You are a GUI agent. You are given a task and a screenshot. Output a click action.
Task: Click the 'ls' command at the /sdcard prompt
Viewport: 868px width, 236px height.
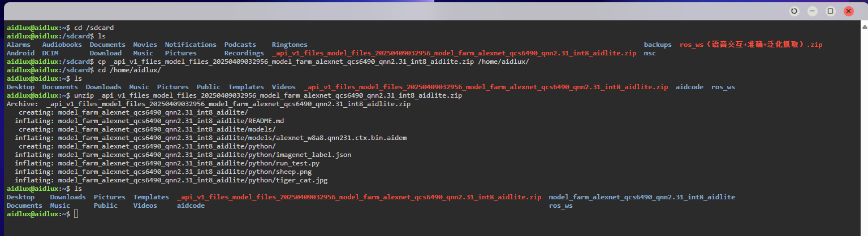(x=102, y=36)
